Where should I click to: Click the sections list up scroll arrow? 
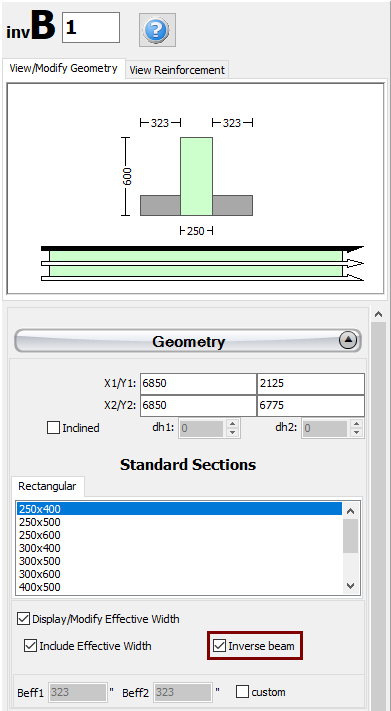350,511
